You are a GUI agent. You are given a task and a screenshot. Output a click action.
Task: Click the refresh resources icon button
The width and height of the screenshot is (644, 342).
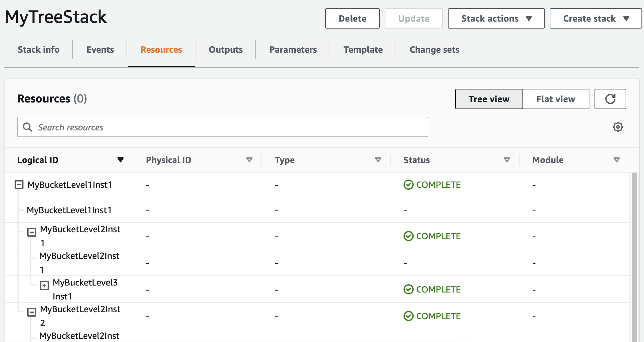pos(610,99)
